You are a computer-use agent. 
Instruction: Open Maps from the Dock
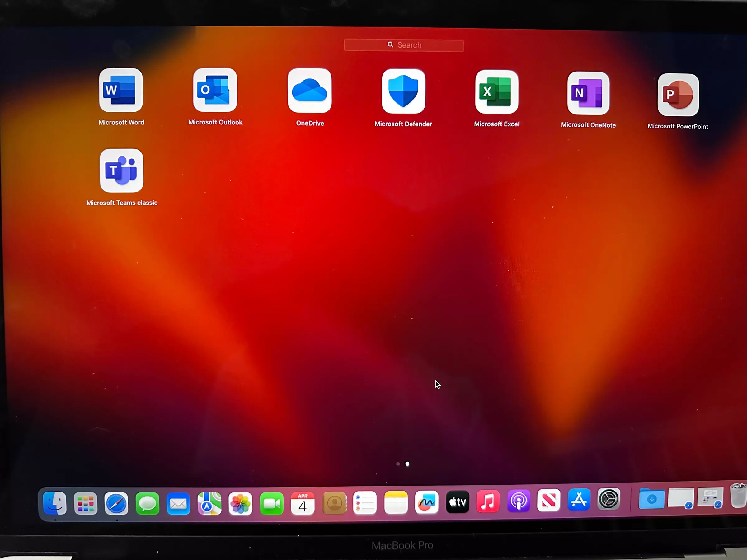[209, 503]
